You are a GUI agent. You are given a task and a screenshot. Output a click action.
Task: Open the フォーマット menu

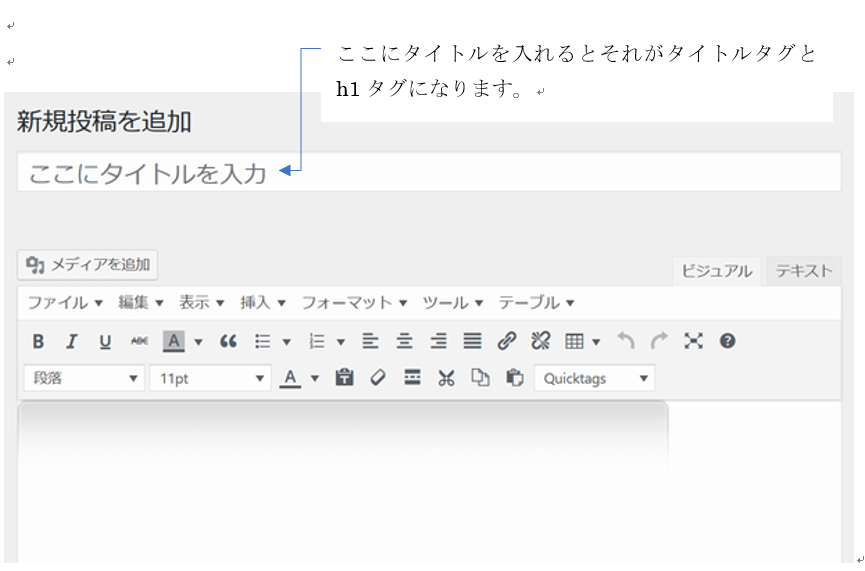pos(354,303)
